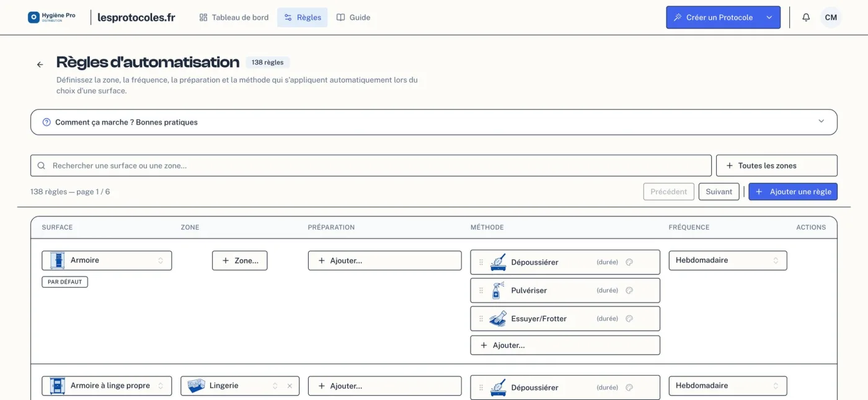Click duster icon in Armoire à linge propre row

498,388
